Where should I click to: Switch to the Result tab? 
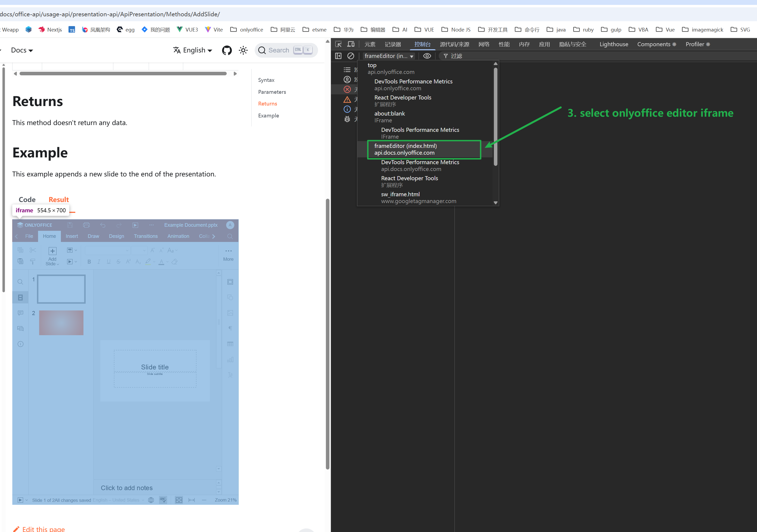59,200
